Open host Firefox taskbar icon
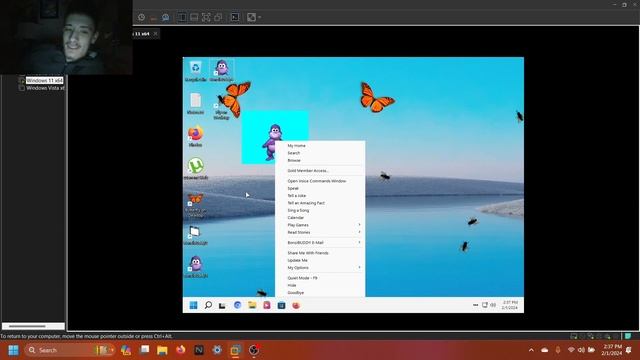The width and height of the screenshot is (640, 360). click(x=180, y=350)
